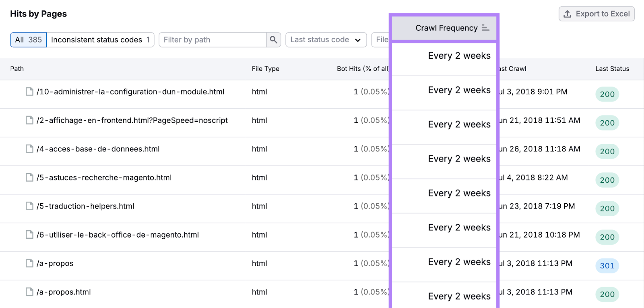Click file icon for /6-utiliser-le-back-office-de-magento.html
Image resolution: width=644 pixels, height=308 pixels.
point(29,235)
